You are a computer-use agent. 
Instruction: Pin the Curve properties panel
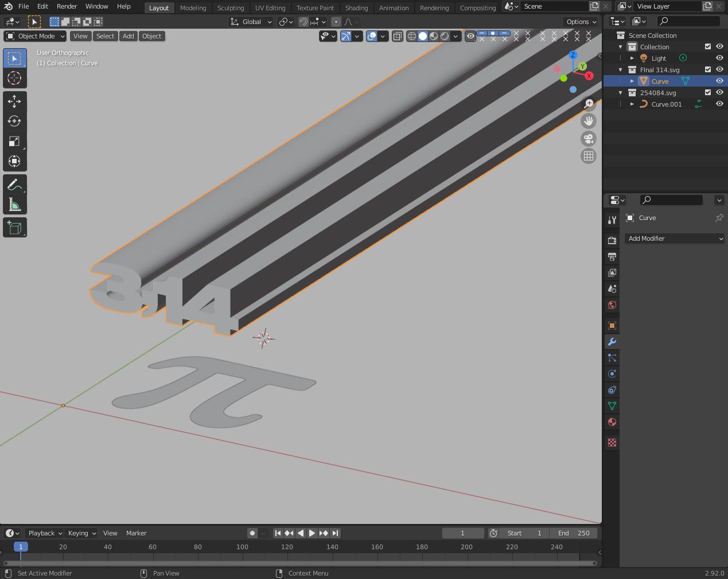click(x=719, y=218)
